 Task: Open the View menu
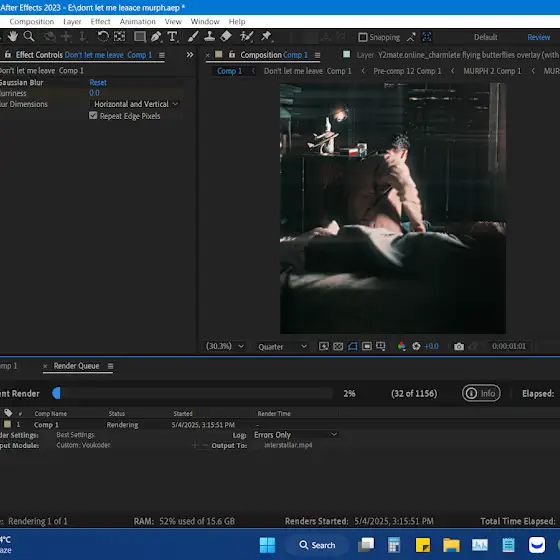pyautogui.click(x=173, y=21)
